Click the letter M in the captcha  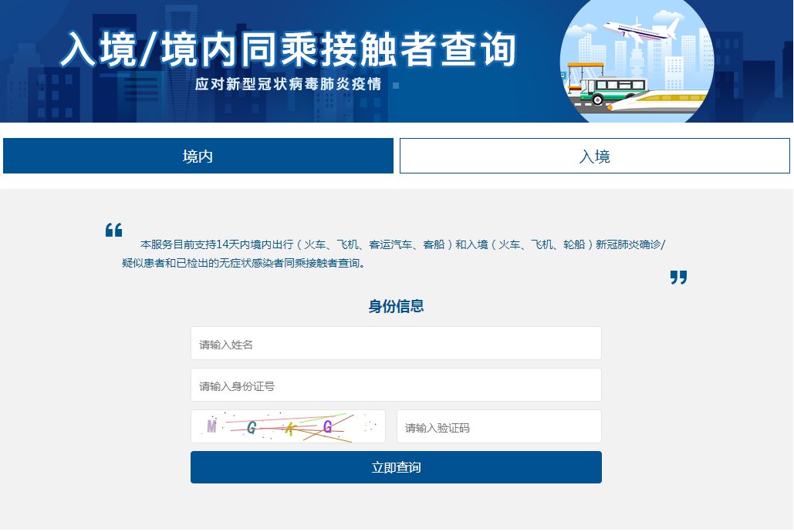211,426
